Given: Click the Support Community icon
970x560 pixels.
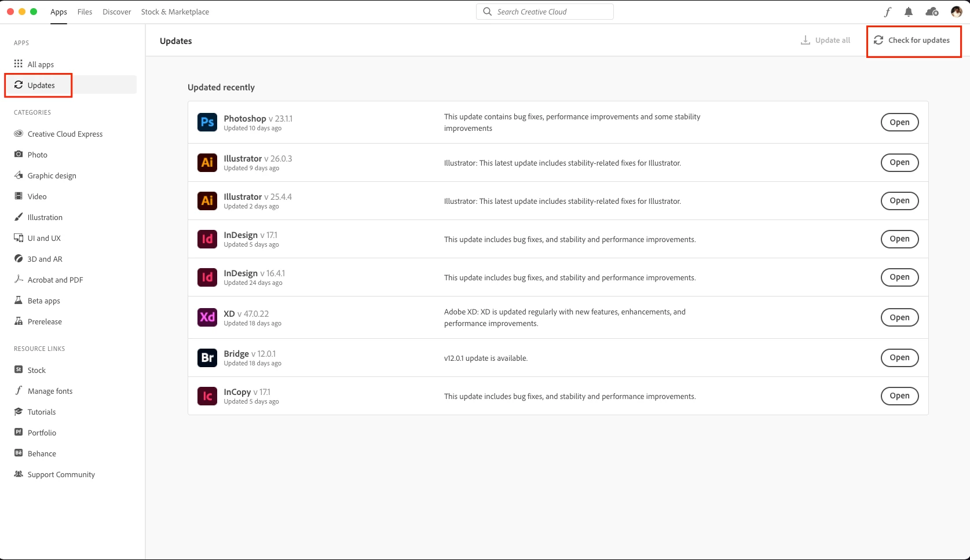Looking at the screenshot, I should [x=19, y=474].
